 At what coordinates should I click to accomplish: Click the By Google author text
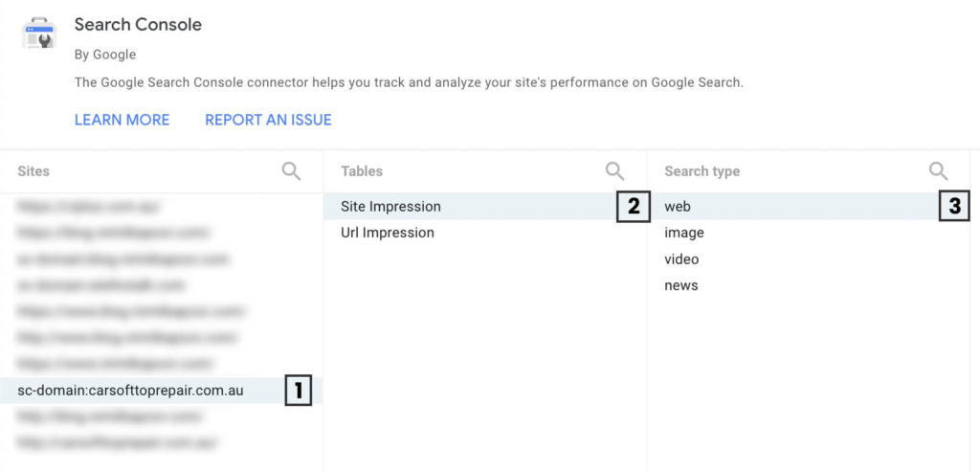click(x=105, y=55)
